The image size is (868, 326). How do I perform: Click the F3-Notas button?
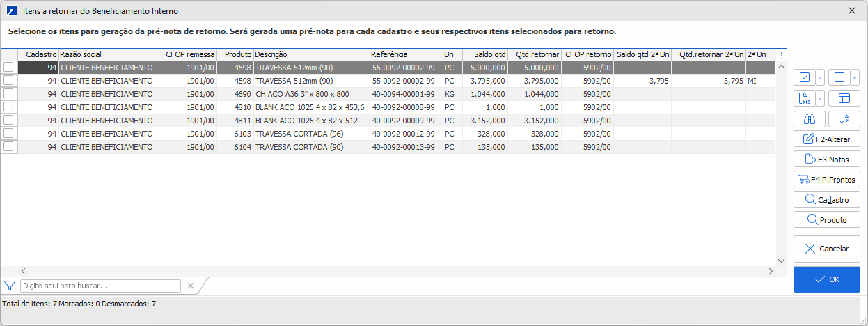(x=827, y=159)
